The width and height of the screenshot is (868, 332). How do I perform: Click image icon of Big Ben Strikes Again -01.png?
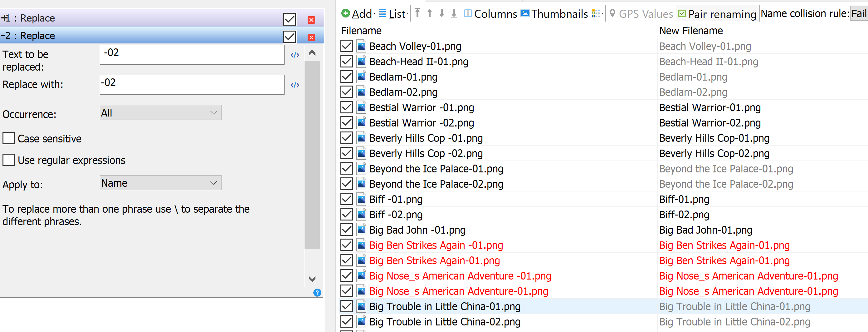(361, 245)
